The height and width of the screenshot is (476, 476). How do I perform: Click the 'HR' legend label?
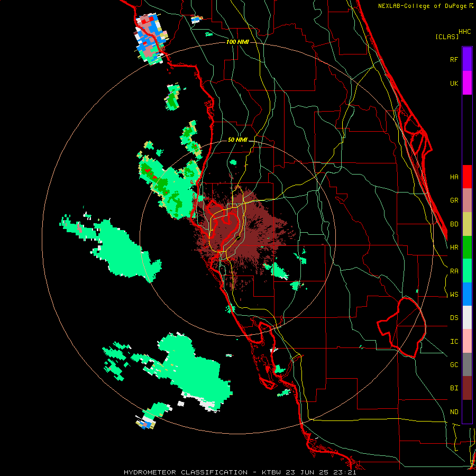[454, 248]
